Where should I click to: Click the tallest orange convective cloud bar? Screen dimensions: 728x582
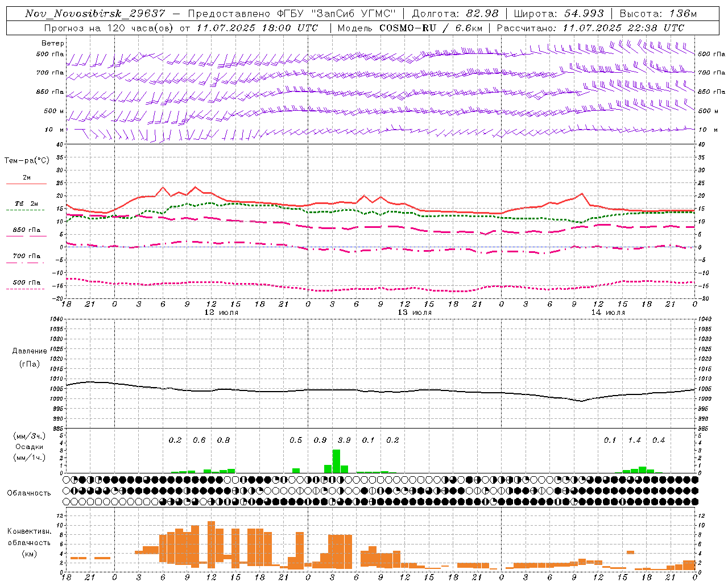pyautogui.click(x=211, y=544)
